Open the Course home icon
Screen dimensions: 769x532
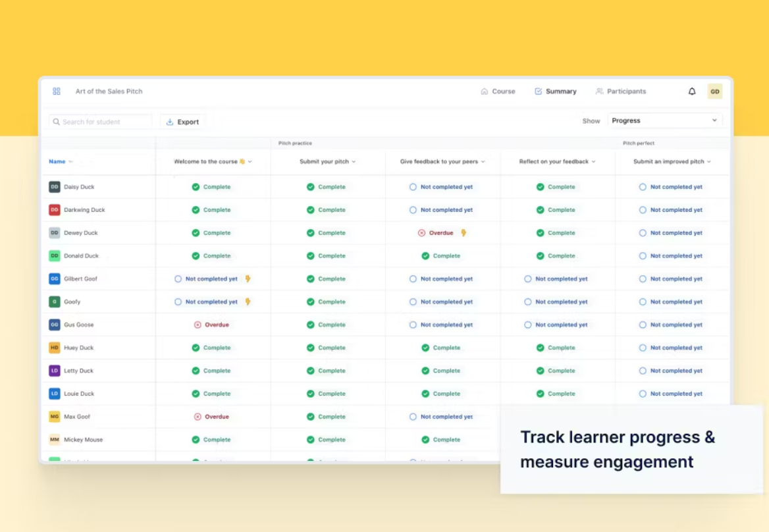[x=485, y=91]
